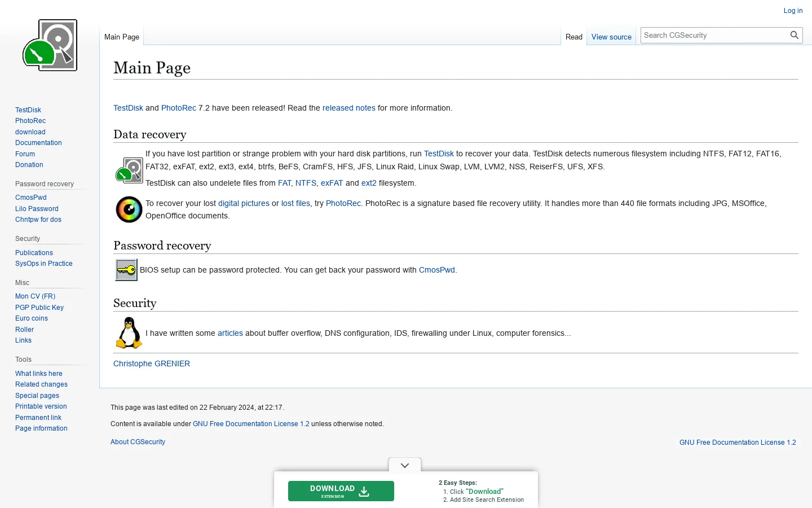Click the search magnifier icon
812x508 pixels.
795,35
